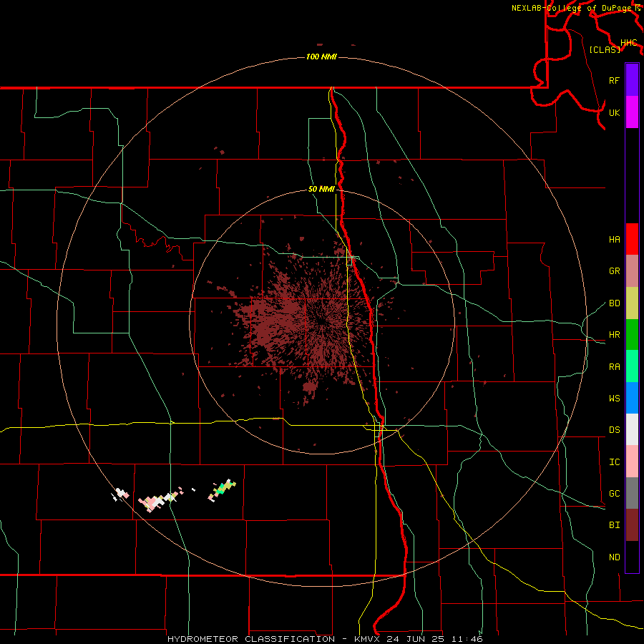Click the BI dark-red legend swatch
This screenshot has width=644, height=644.
click(x=632, y=525)
